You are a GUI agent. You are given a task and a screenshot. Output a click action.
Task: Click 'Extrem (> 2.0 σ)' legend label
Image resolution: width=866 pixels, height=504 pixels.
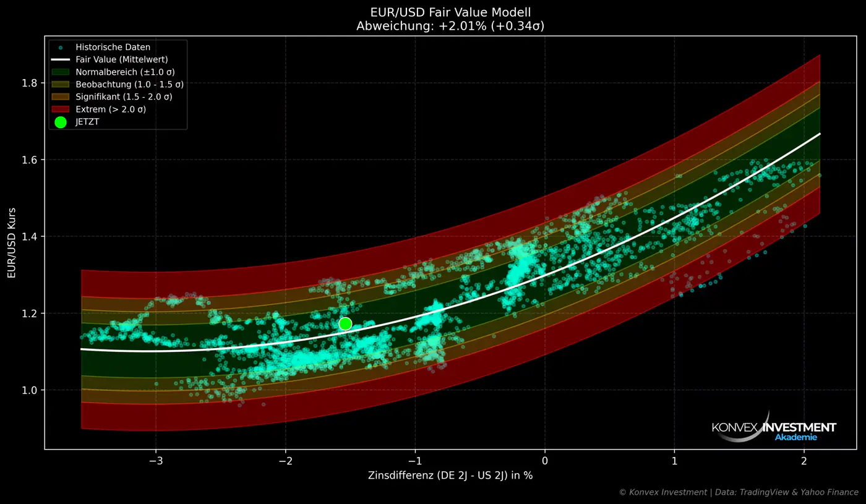111,109
